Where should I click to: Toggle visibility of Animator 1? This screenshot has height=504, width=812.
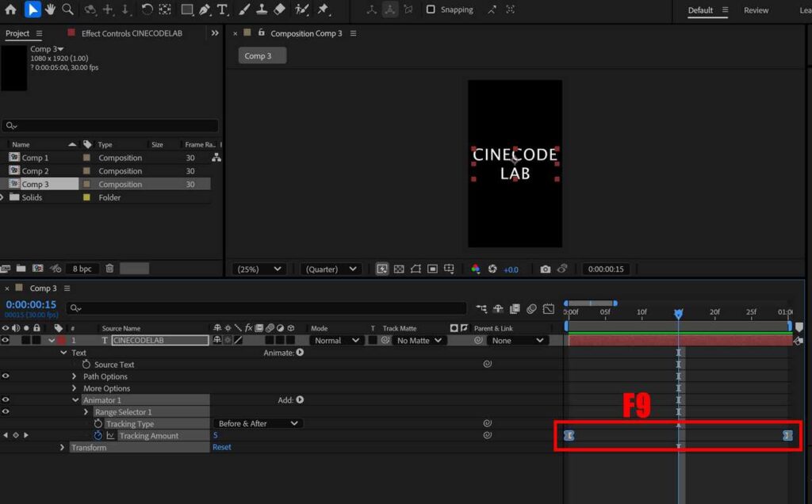click(6, 400)
